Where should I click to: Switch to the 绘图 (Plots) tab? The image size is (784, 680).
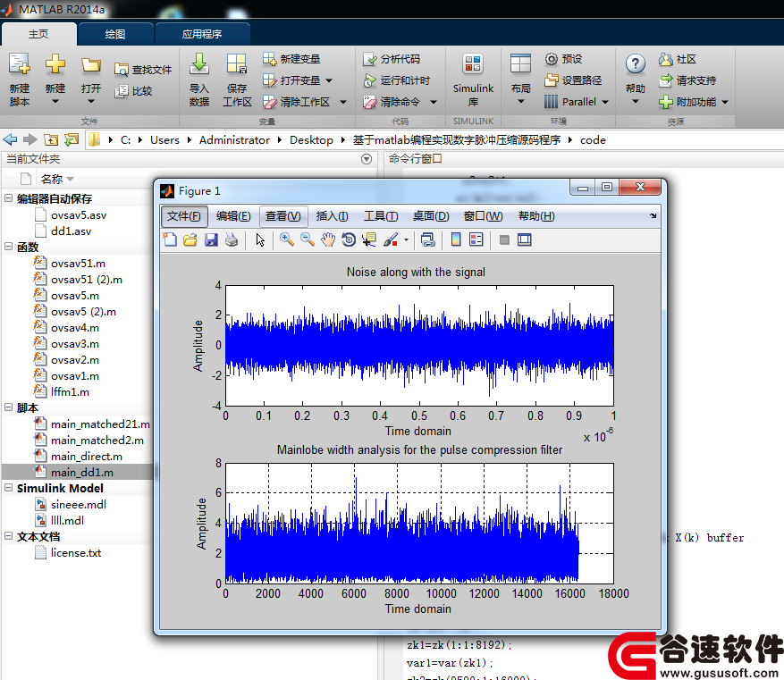pos(115,34)
